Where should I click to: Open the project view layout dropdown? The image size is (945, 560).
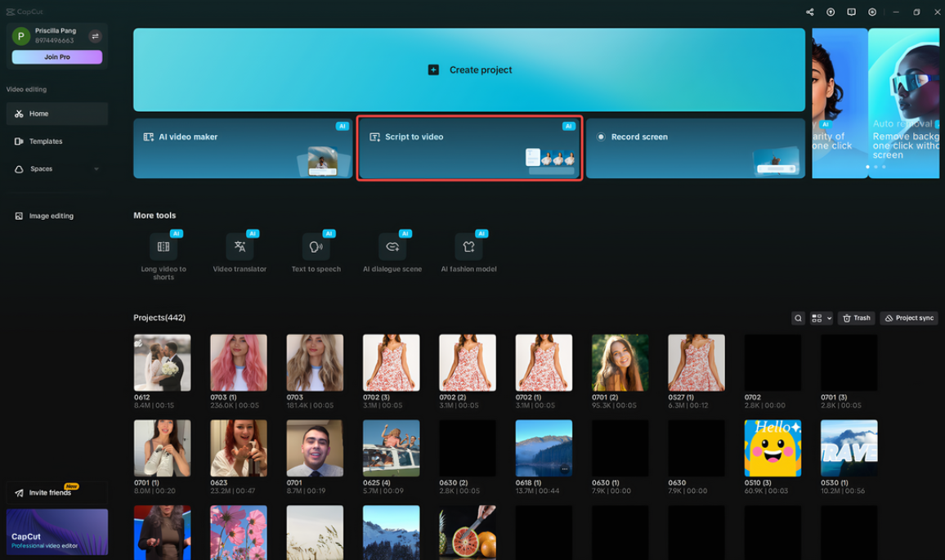pos(820,318)
